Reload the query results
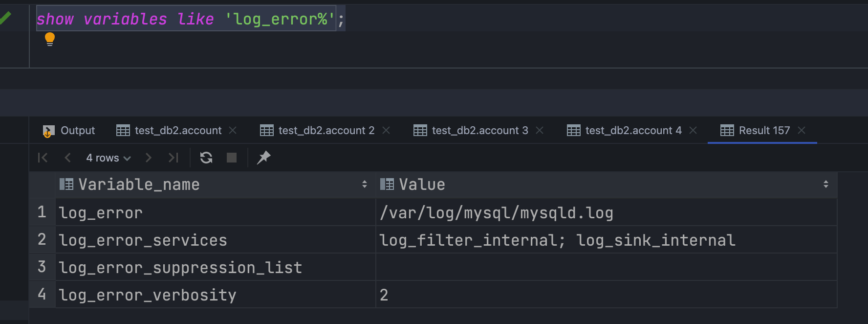Image resolution: width=868 pixels, height=324 pixels. (206, 158)
